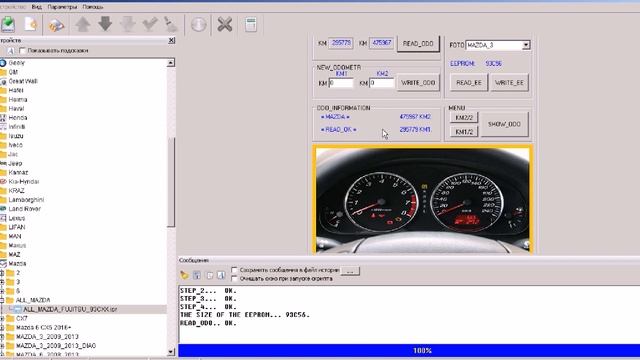The image size is (640, 360).
Task: Click the SHOW_ODO button
Action: 504,124
